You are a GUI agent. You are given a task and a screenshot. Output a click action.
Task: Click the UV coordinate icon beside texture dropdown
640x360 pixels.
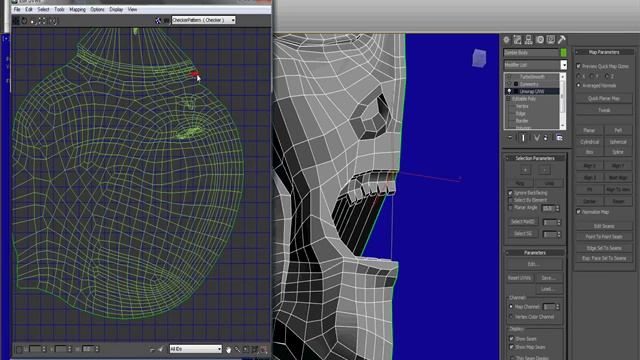point(167,20)
